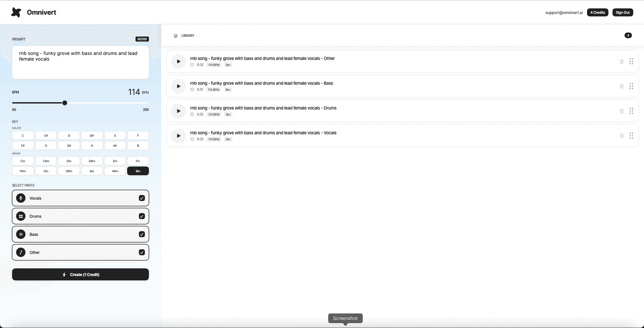This screenshot has width=644, height=328.
Task: Click the BPM slider handle
Action: coord(64,103)
